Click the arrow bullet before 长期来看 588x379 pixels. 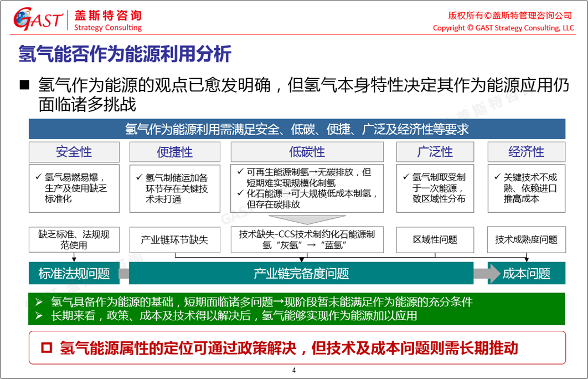tap(38, 315)
